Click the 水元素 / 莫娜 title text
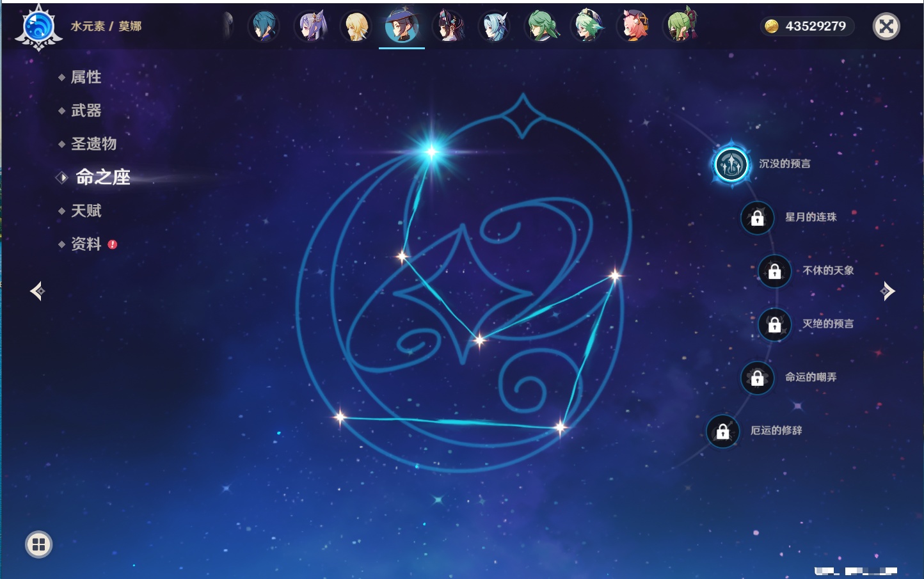 click(x=106, y=26)
